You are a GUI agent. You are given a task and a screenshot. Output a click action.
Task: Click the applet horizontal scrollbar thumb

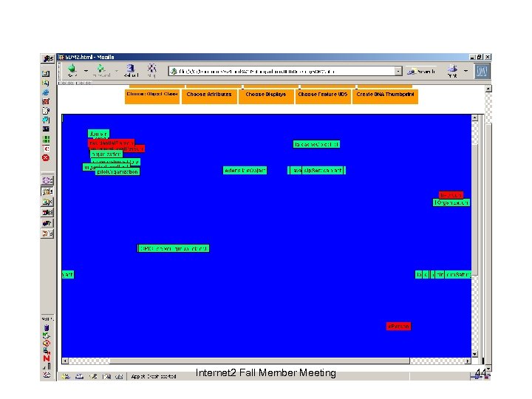259,361
